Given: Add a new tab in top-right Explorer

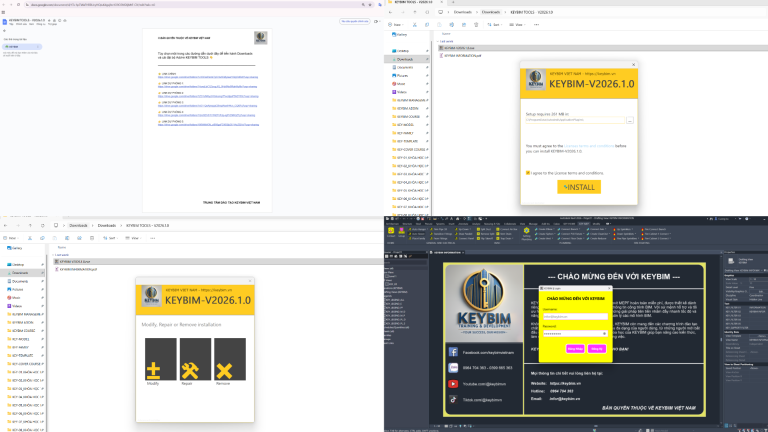Looking at the screenshot, I should [x=453, y=2].
